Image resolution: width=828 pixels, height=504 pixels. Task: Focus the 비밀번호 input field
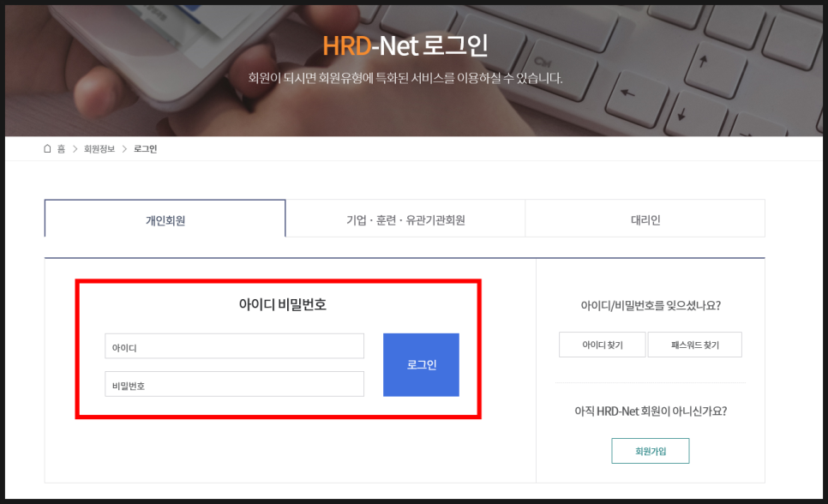[x=235, y=384]
